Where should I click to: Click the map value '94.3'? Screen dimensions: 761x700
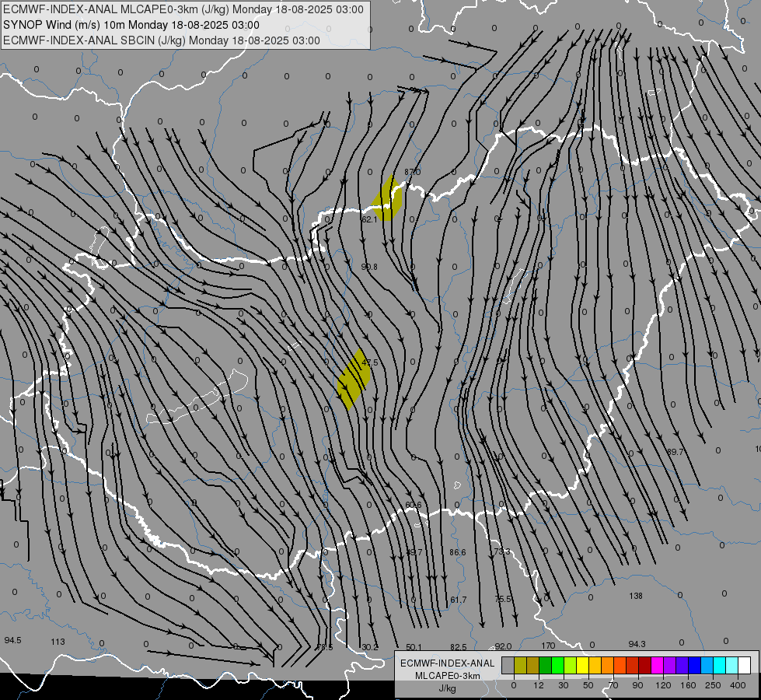(637, 644)
